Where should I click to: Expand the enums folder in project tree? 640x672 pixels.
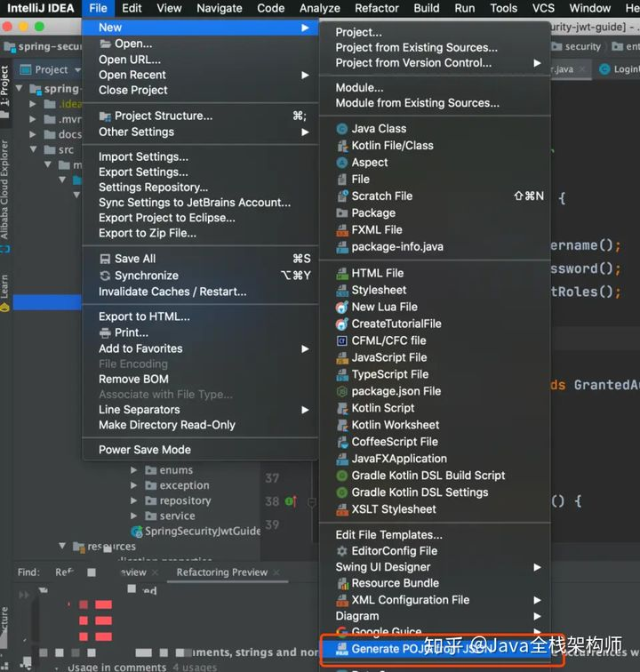[x=133, y=470]
